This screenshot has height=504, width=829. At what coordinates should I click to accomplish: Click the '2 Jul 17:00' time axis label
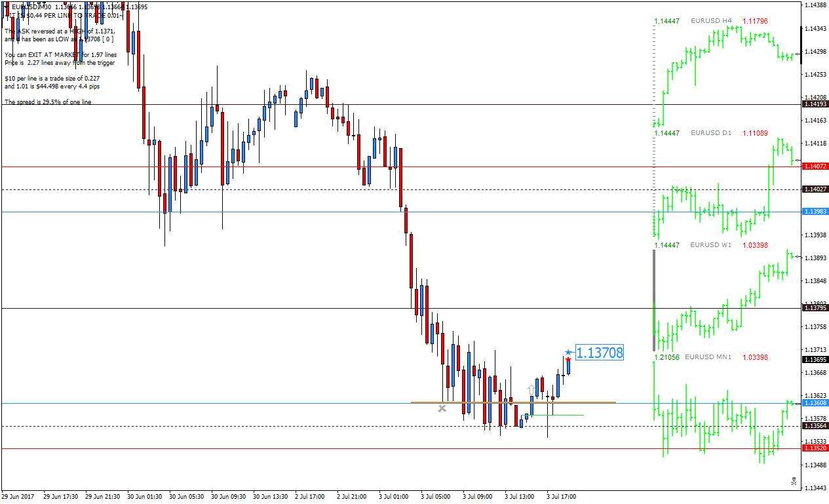pos(309,497)
